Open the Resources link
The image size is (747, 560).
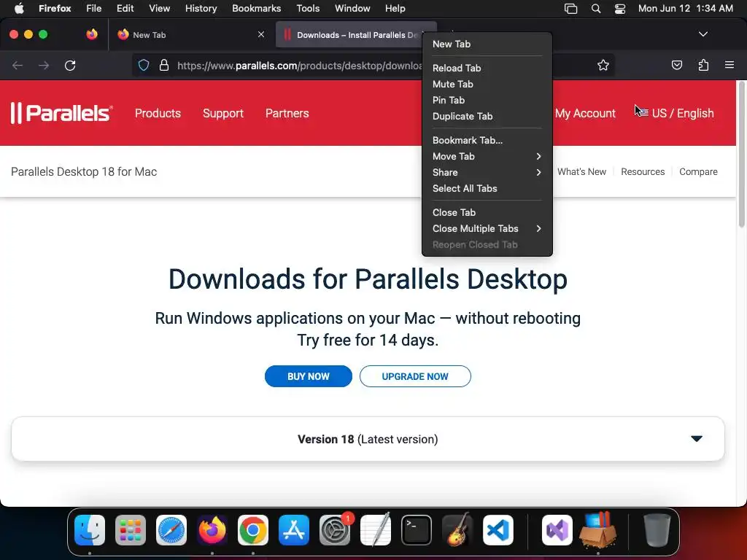pyautogui.click(x=643, y=172)
